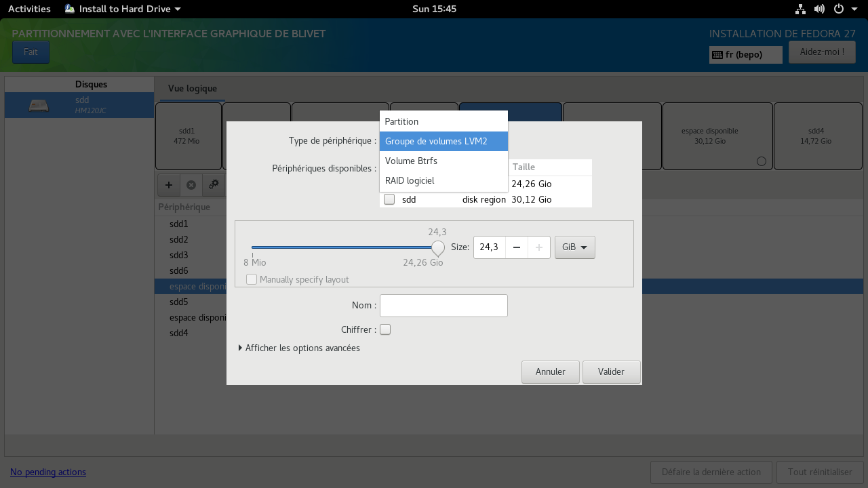Viewport: 868px width, 488px height.
Task: Click the add device plus icon
Action: coord(169,184)
